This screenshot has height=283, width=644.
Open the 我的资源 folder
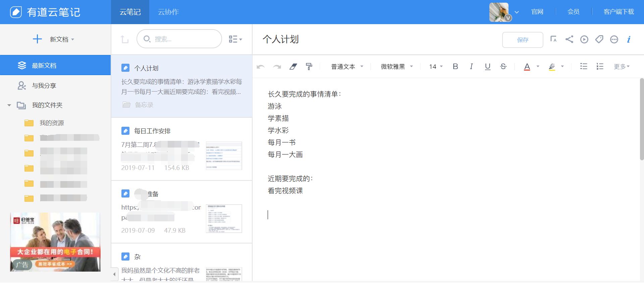tap(52, 123)
